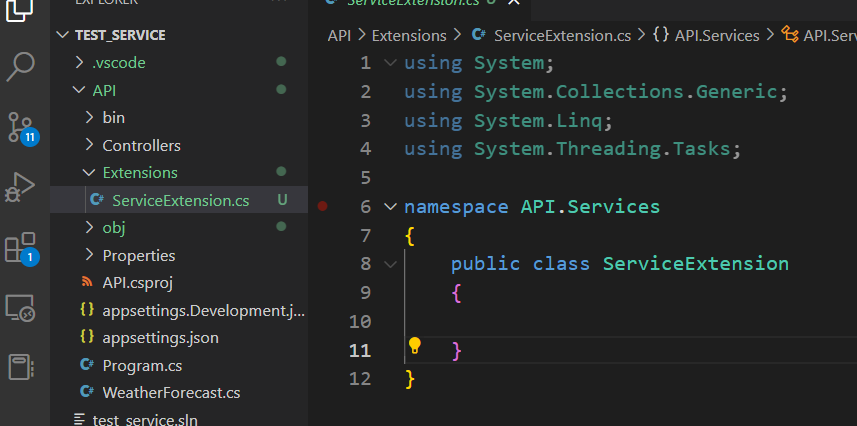
Task: Click the RSS-style icon beside API.csproj
Action: 86,282
